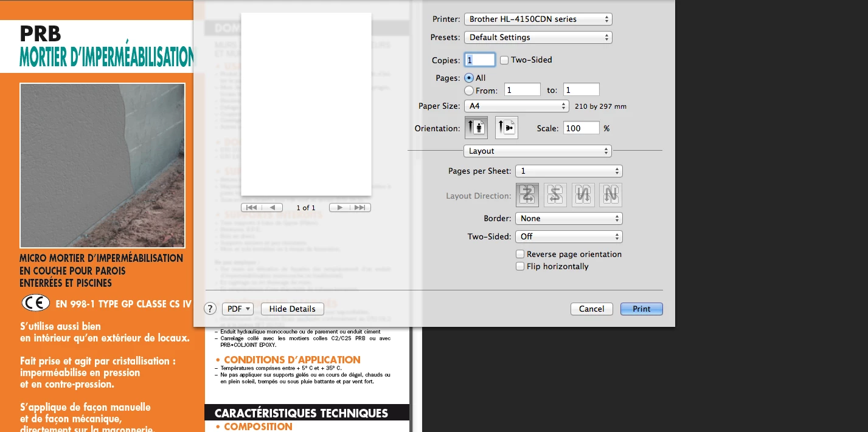This screenshot has width=868, height=432.
Task: Click 'MORTIER D'IMPERMÉABILISATION' title in document
Action: (x=107, y=57)
